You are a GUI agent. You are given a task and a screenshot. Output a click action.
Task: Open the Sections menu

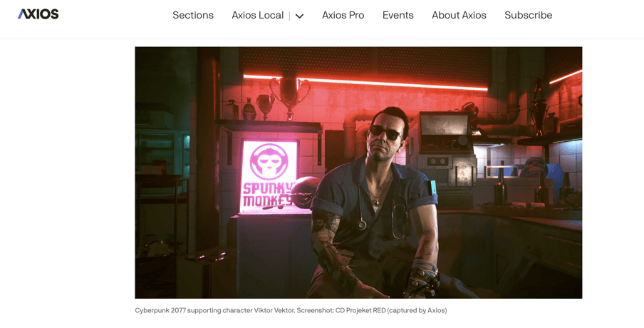click(193, 15)
